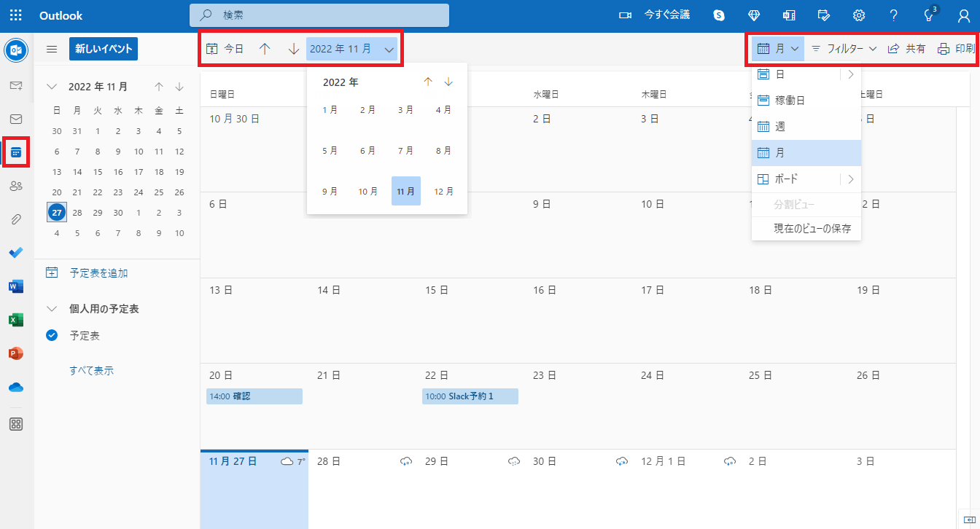Click the 新しいイベント button

(104, 49)
